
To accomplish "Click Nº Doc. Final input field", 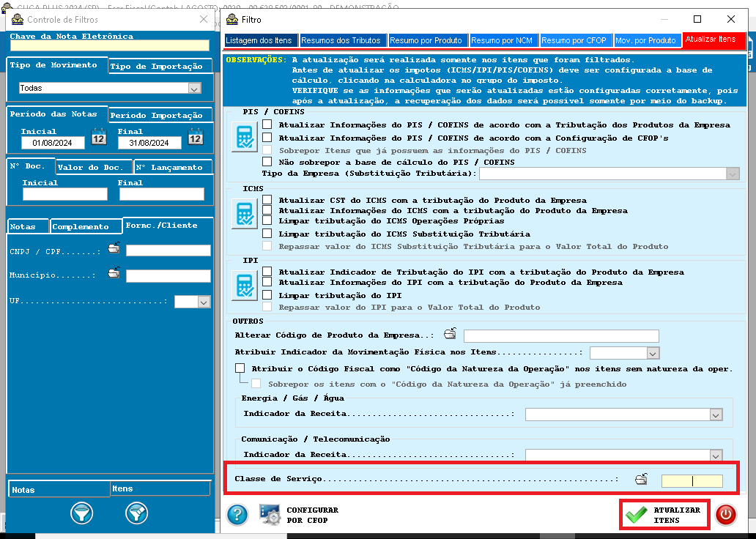I will [x=162, y=194].
